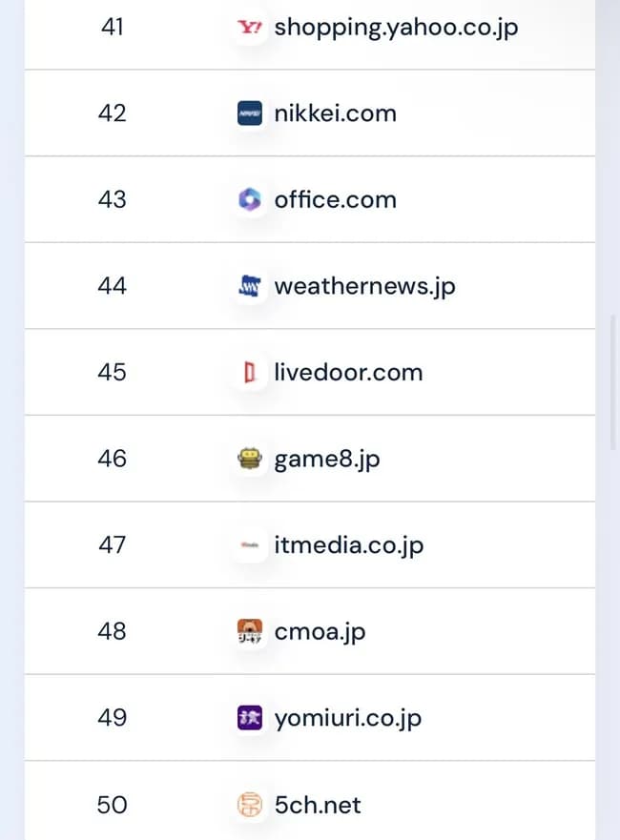Open the shopping.yahoo.co.jp link

tap(396, 27)
